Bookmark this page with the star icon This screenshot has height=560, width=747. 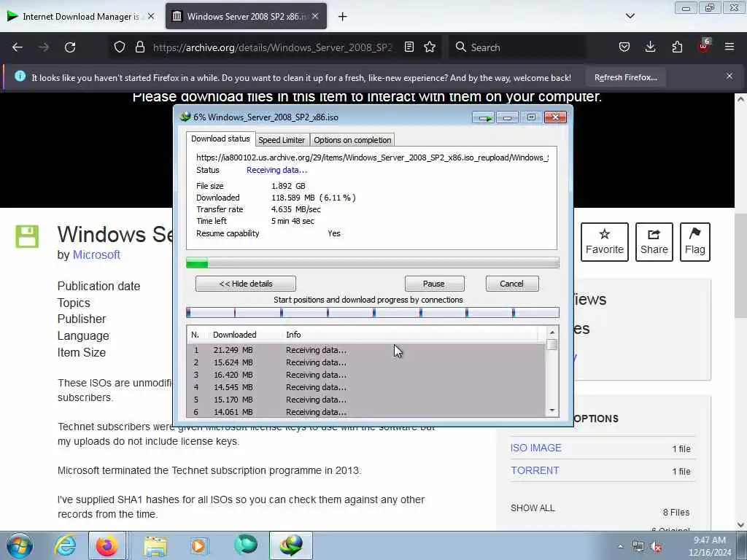click(430, 47)
